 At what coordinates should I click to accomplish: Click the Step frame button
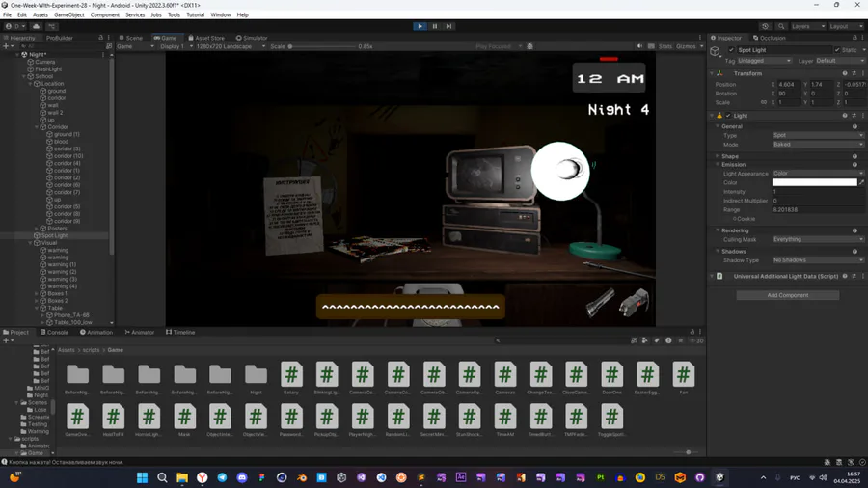coord(448,26)
